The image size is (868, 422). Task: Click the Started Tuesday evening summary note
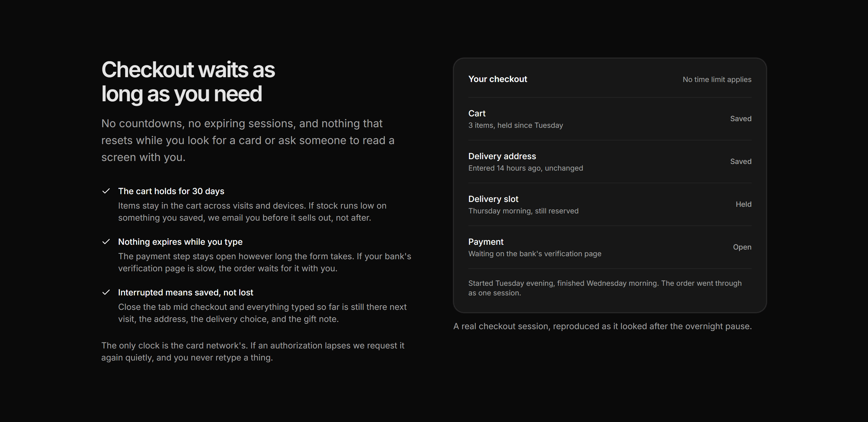(x=605, y=288)
